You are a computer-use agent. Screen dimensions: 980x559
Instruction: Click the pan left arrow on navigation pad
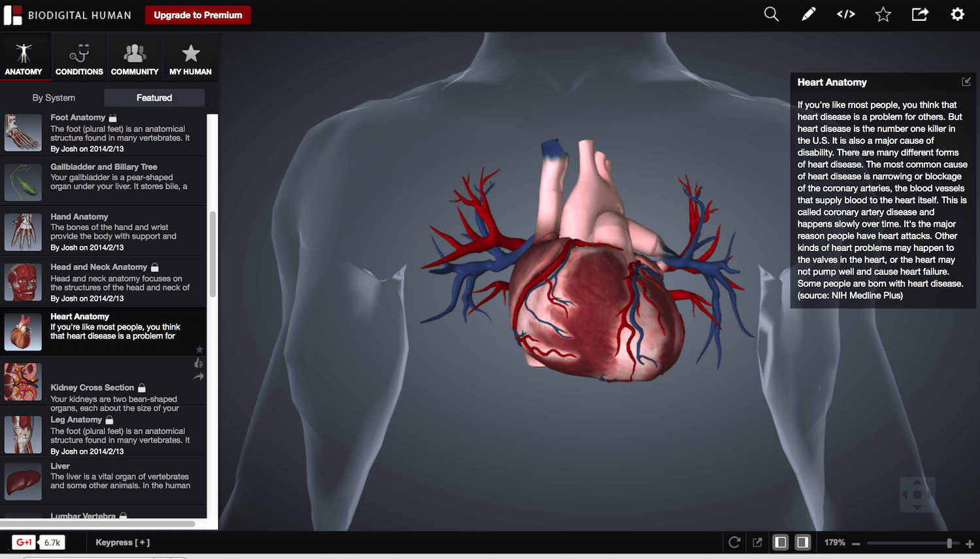click(904, 495)
